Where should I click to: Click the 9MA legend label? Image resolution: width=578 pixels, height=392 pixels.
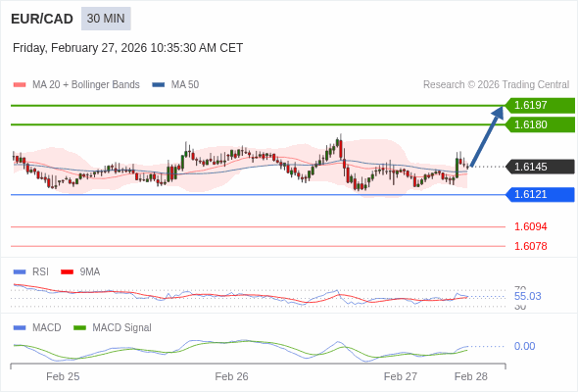pyautogui.click(x=90, y=272)
